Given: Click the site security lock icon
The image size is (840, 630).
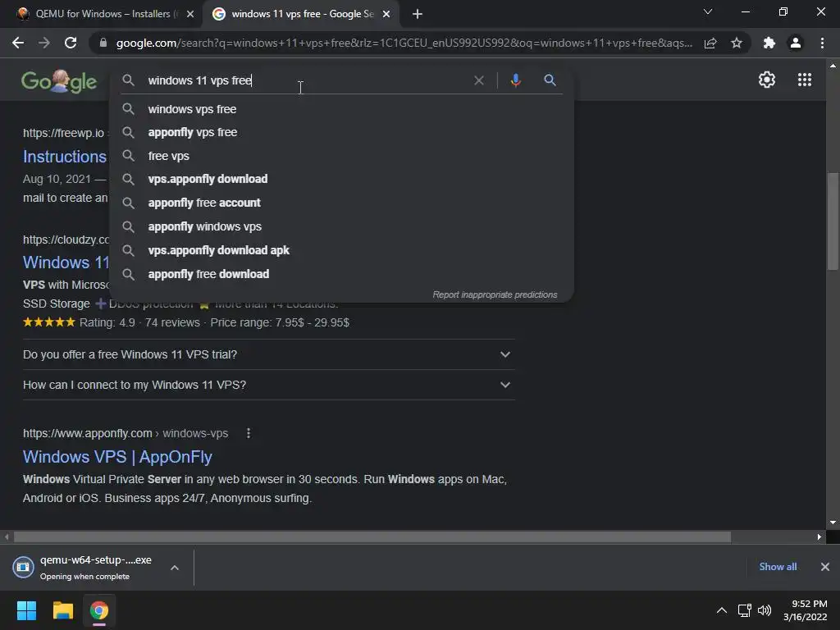Looking at the screenshot, I should pyautogui.click(x=103, y=43).
